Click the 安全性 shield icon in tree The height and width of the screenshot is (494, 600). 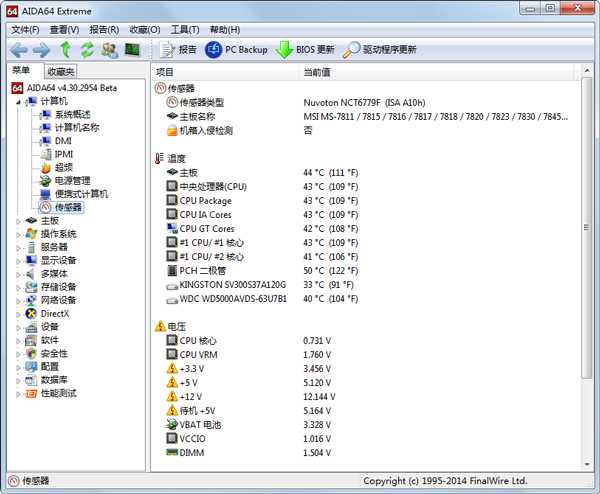click(31, 354)
